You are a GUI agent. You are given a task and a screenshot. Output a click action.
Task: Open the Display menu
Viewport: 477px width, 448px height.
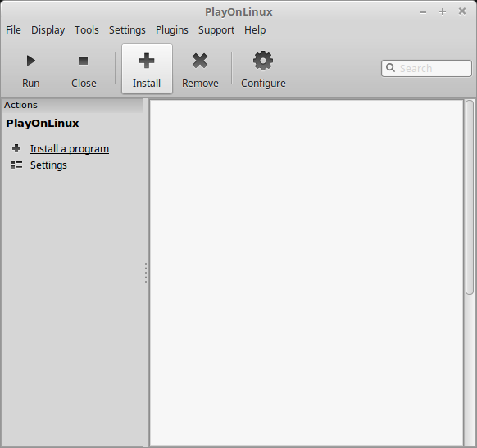click(x=48, y=30)
